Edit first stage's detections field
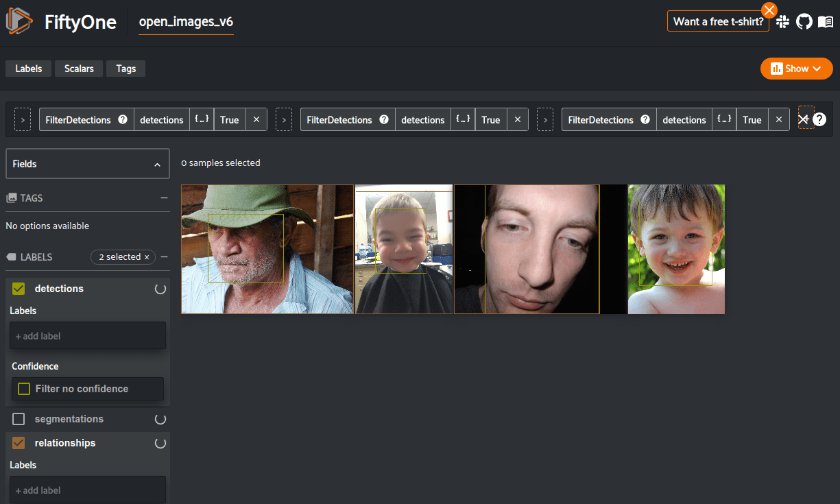The width and height of the screenshot is (840, 504). pos(162,119)
